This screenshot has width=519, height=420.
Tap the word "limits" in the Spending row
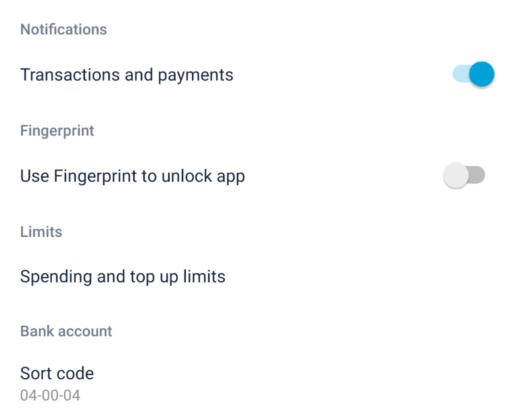(x=204, y=276)
